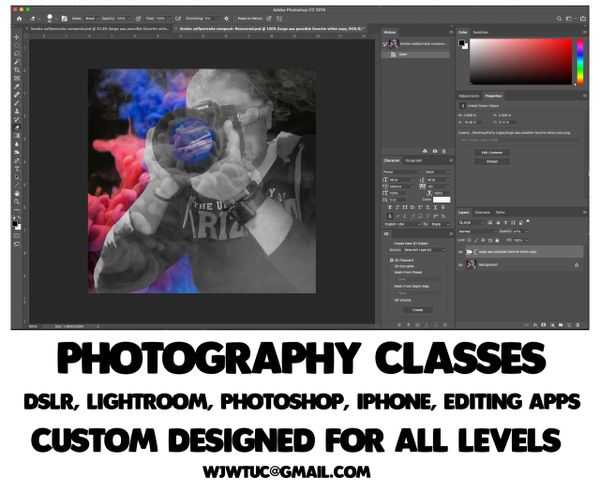
Task: Select 3D Volume radio option
Action: point(391,300)
